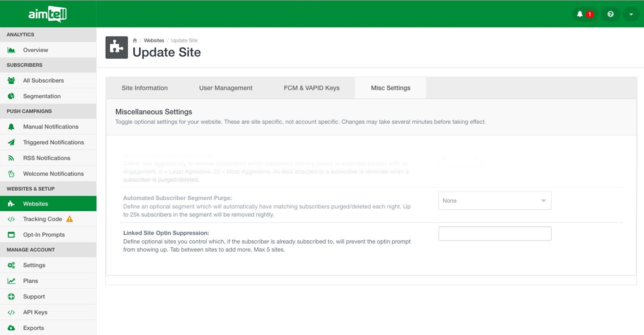Open Triggered Notifications from sidebar

click(x=53, y=142)
